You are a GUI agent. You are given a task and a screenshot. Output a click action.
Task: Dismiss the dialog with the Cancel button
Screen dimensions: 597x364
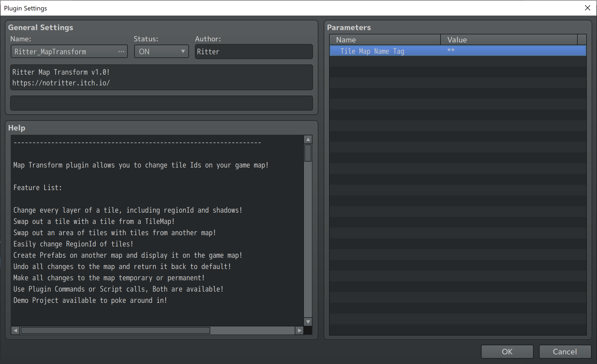565,352
